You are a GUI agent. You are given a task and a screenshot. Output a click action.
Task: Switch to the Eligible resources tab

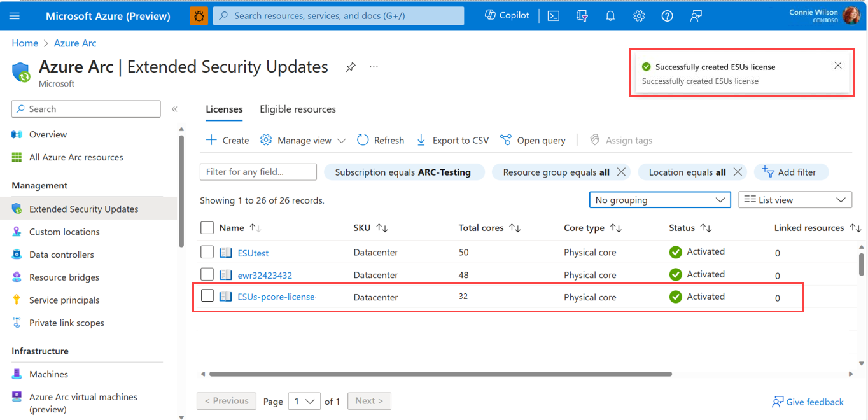[298, 109]
